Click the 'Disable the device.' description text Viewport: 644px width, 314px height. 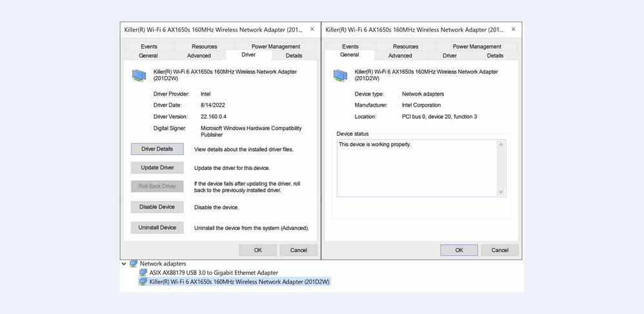pos(216,207)
